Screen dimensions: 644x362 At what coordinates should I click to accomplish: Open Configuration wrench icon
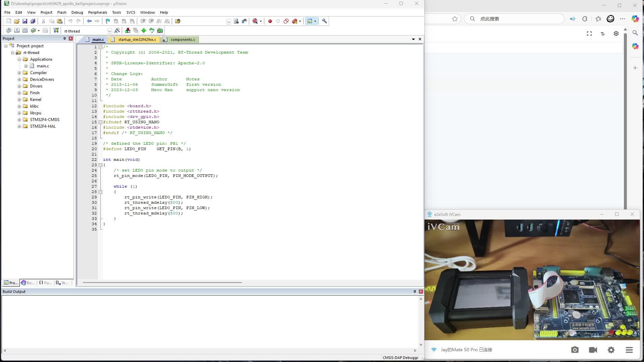tap(324, 21)
